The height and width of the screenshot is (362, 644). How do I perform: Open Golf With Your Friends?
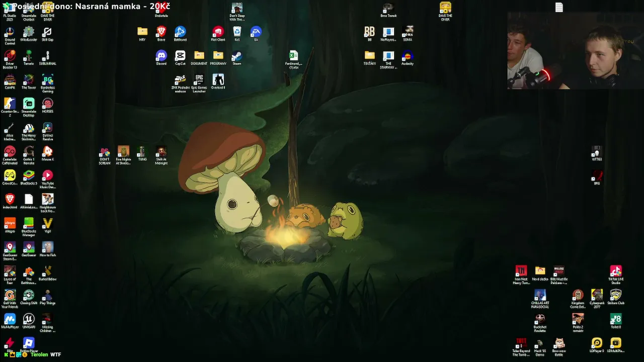(10, 298)
